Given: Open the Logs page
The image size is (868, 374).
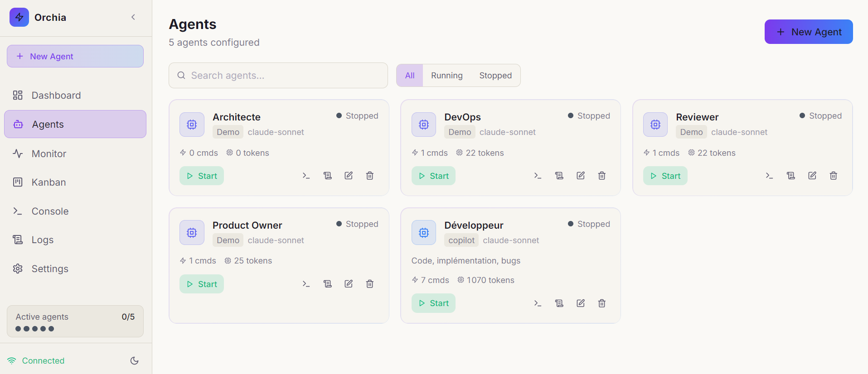Looking at the screenshot, I should click(75, 240).
